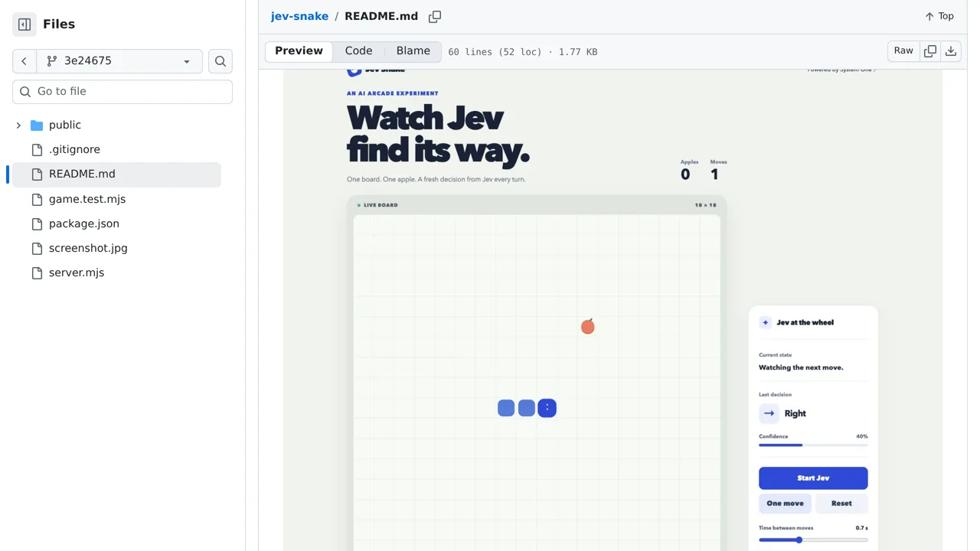Viewport: 980px width, 551px height.
Task: Collapse the Files side panel icon
Action: point(24,24)
